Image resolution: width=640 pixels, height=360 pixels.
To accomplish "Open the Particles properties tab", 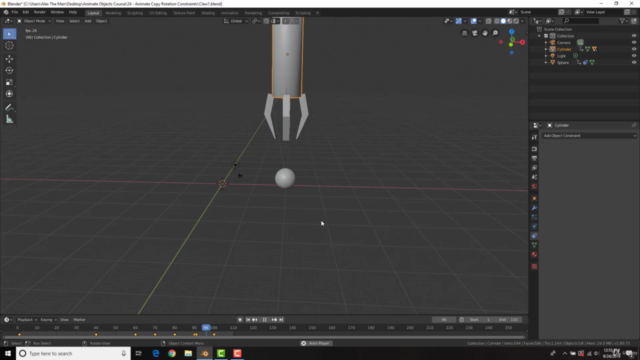I will point(534,217).
